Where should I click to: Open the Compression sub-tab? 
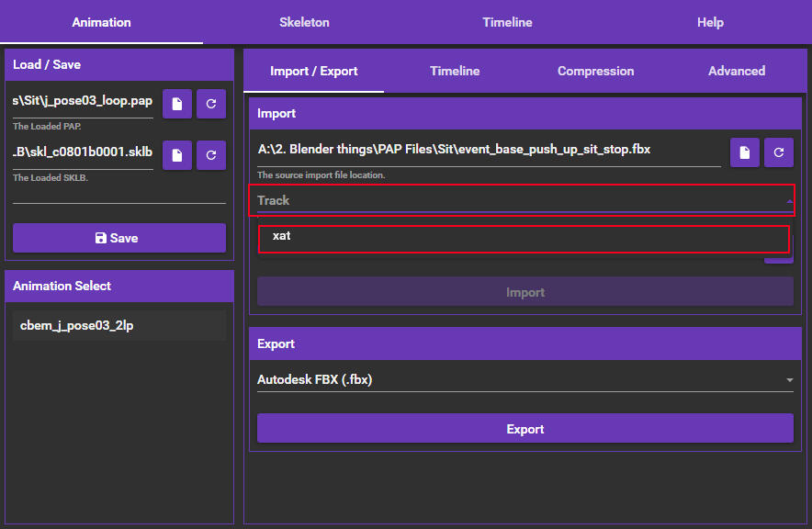(595, 71)
